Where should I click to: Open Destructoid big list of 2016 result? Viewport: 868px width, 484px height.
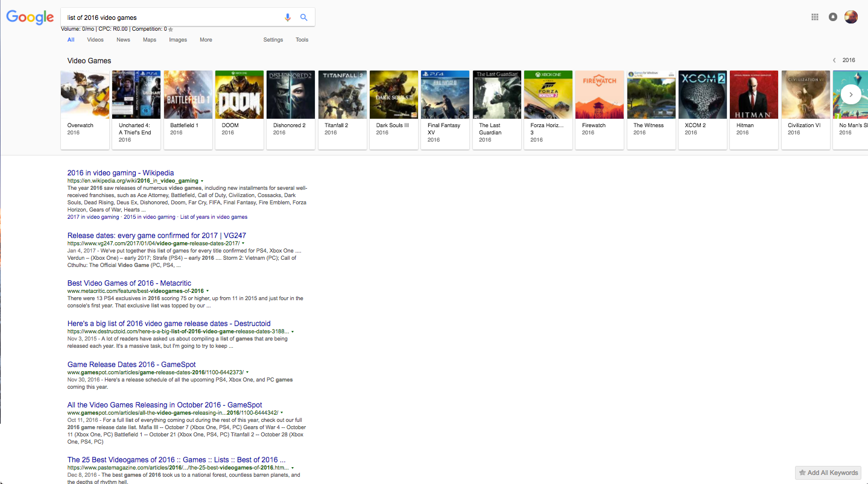tap(169, 324)
